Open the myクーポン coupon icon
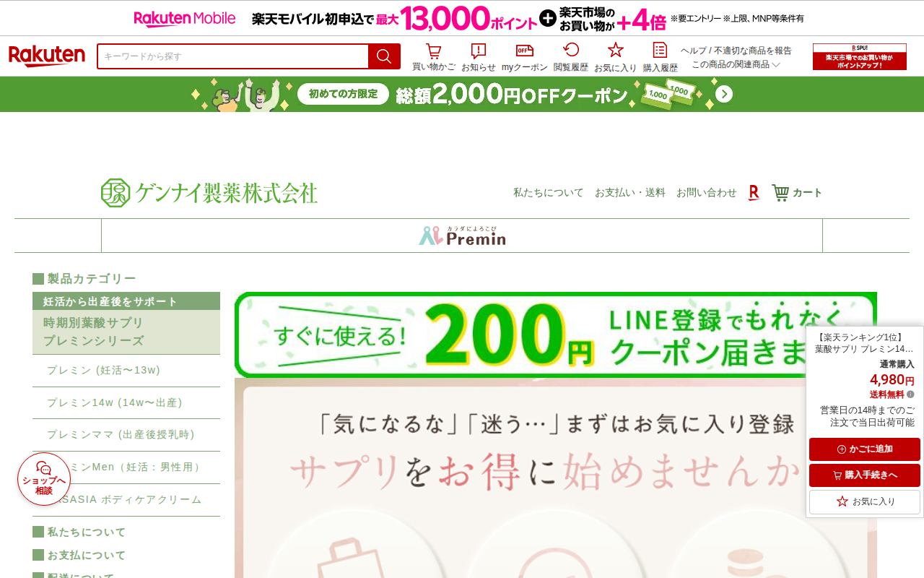Image resolution: width=924 pixels, height=578 pixels. click(x=524, y=57)
